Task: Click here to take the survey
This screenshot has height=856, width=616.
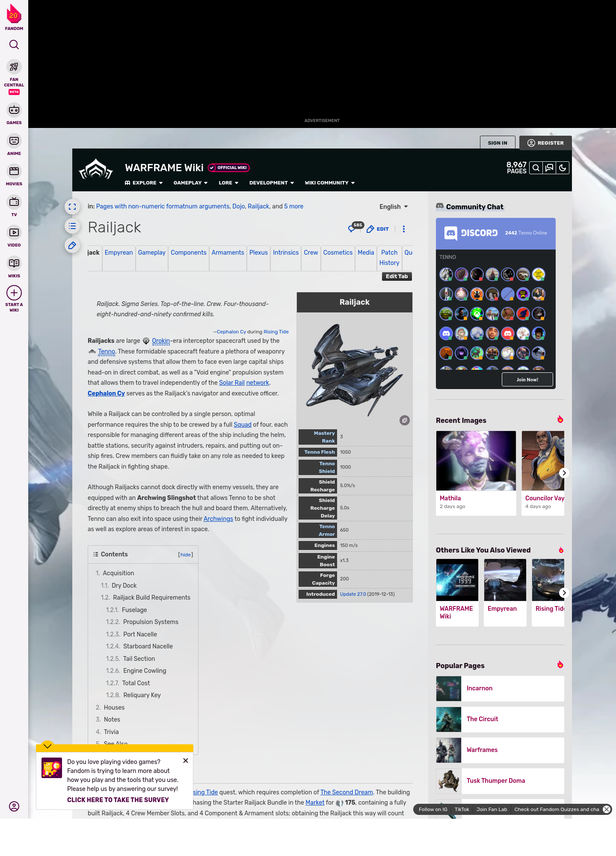Action: (118, 800)
